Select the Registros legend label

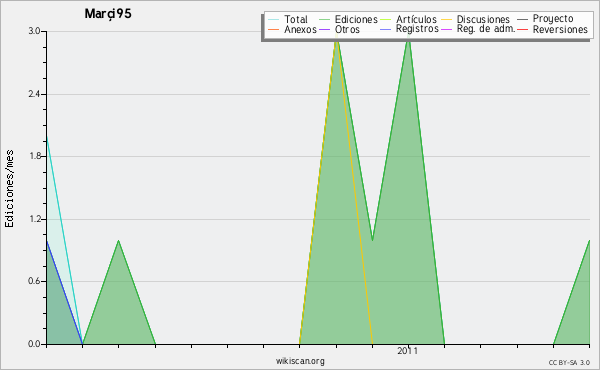click(417, 29)
